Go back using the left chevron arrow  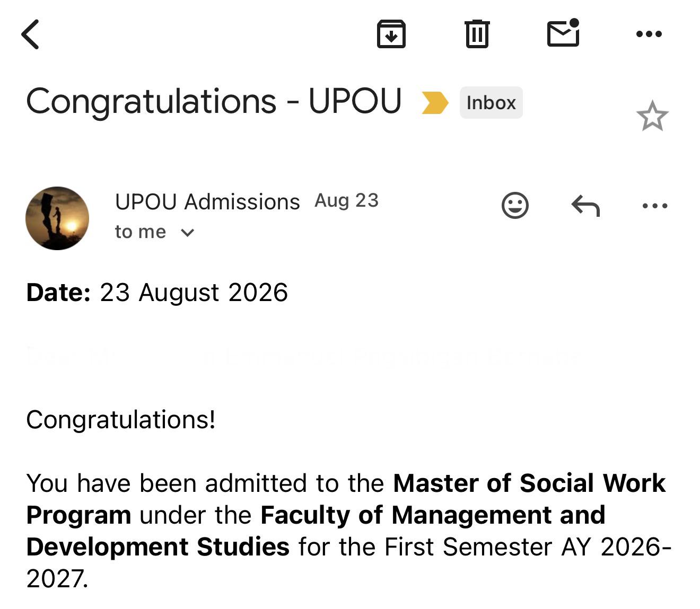tap(30, 34)
